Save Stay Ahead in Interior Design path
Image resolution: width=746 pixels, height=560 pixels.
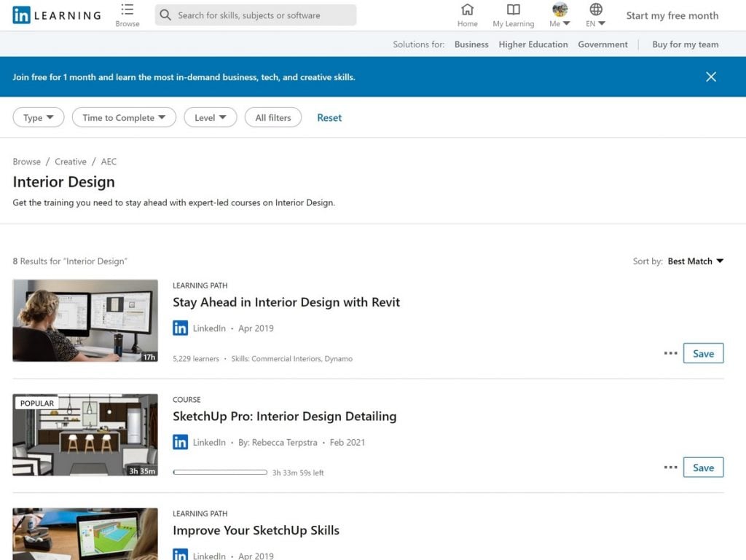click(x=703, y=353)
